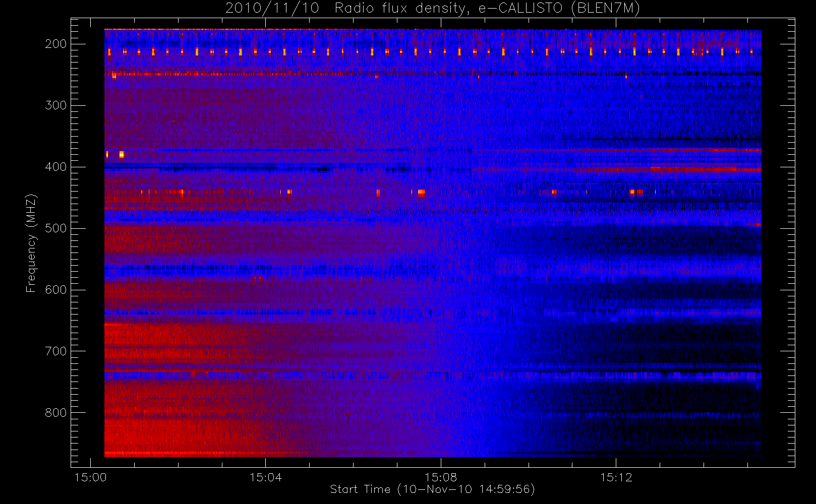The width and height of the screenshot is (816, 504).
Task: Click the "600" frequency tick label
Action: coord(56,290)
